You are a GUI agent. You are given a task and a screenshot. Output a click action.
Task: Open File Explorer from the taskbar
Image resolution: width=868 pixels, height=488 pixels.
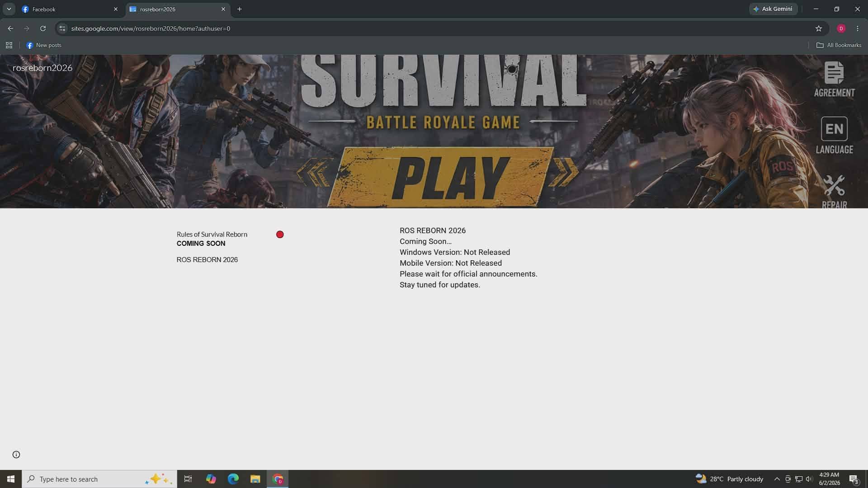255,479
